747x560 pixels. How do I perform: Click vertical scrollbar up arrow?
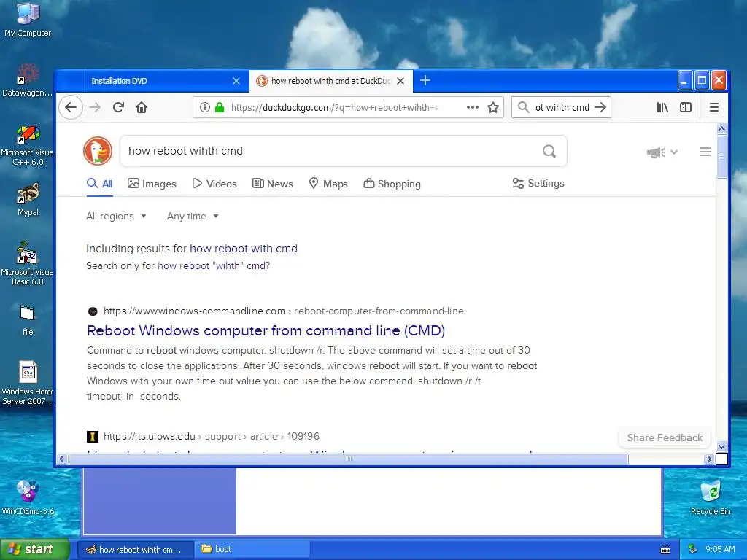coord(721,128)
